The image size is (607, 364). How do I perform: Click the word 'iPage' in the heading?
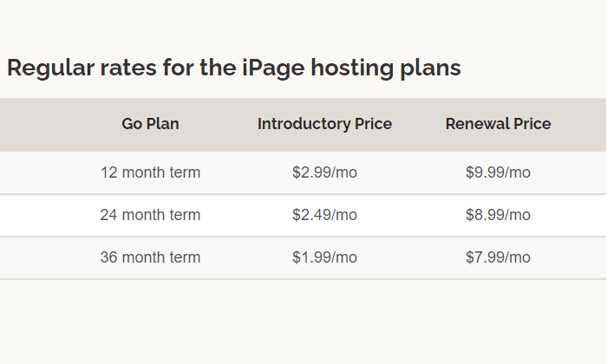click(x=273, y=68)
